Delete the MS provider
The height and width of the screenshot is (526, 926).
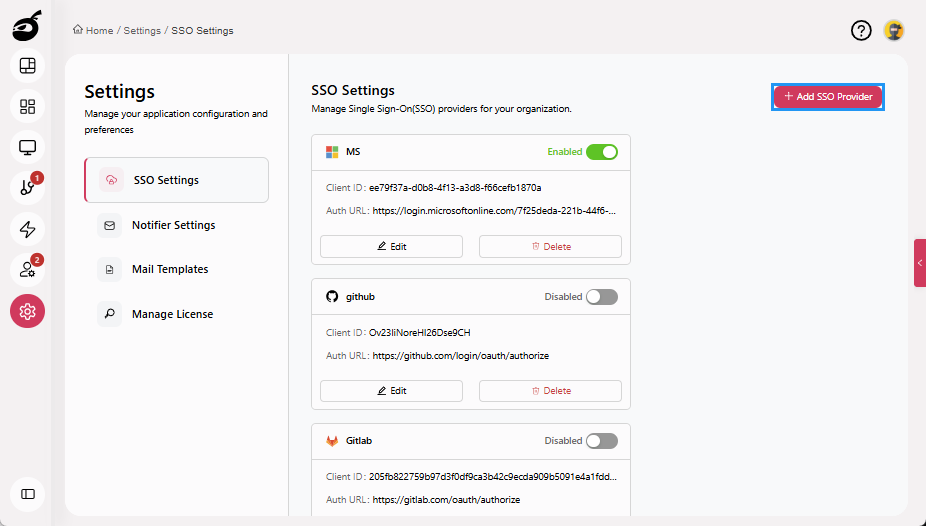[x=550, y=247]
